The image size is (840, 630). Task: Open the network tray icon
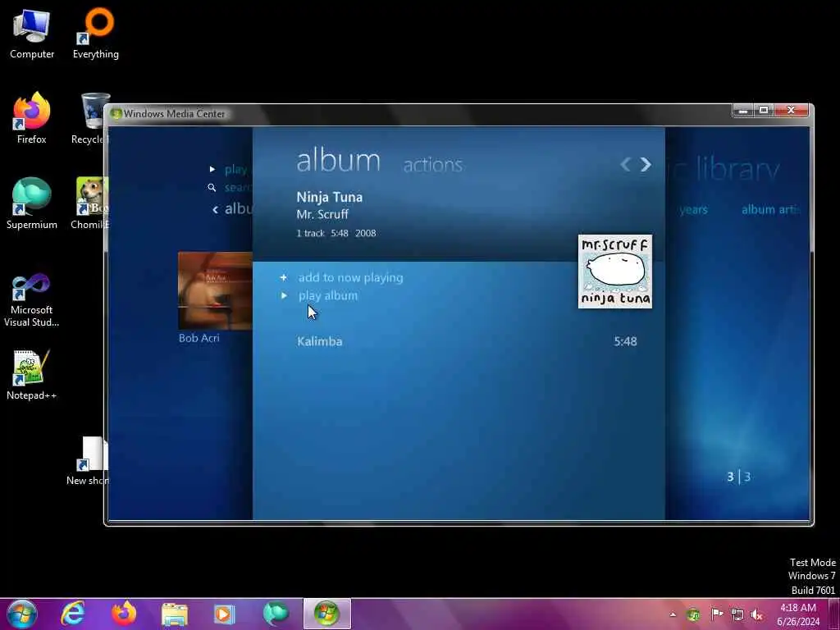tap(737, 614)
